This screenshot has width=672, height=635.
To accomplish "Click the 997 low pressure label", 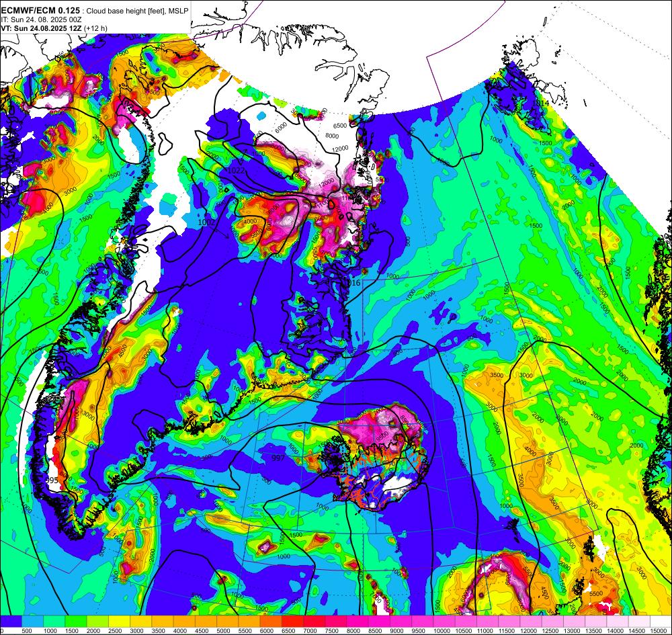I will [x=278, y=458].
